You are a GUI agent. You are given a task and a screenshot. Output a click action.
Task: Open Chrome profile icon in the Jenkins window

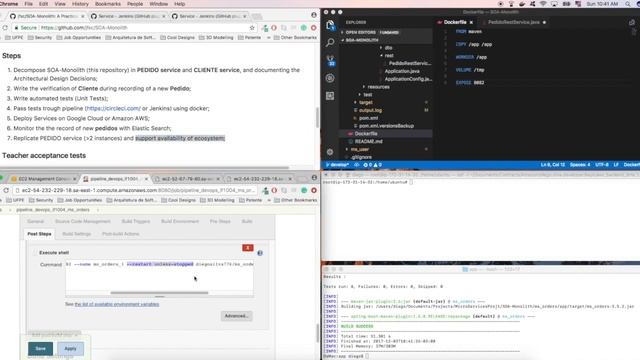click(314, 178)
